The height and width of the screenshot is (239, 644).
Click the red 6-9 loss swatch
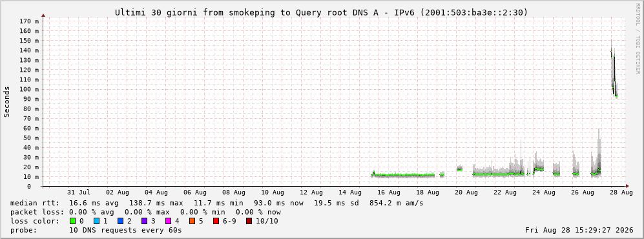216,221
